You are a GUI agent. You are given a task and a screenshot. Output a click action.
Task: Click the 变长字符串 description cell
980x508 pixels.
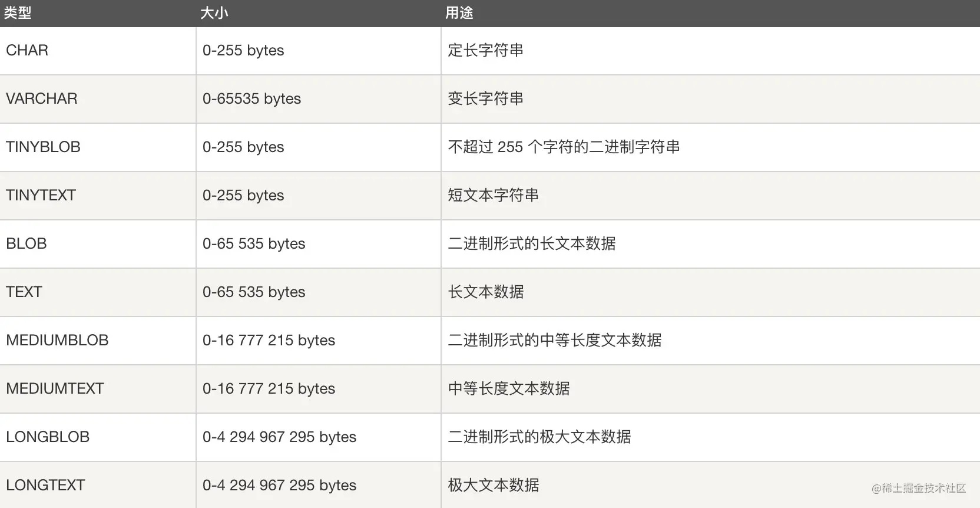tap(485, 99)
